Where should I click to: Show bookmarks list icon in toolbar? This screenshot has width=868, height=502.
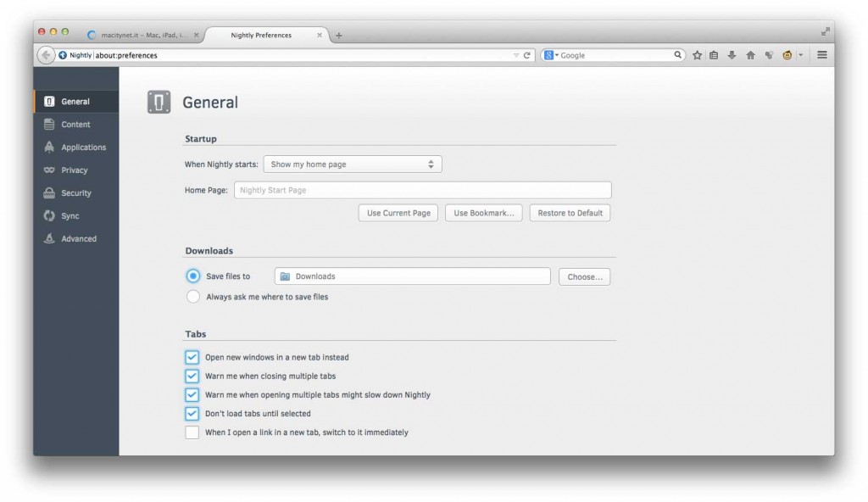coord(714,55)
